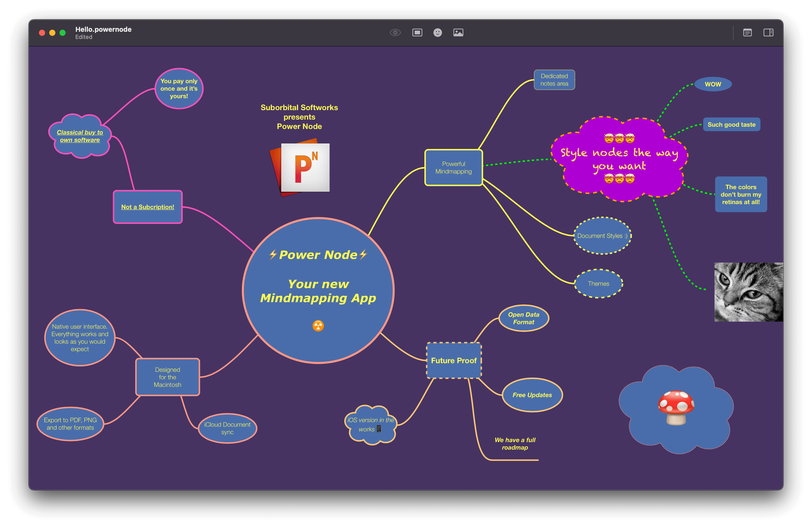This screenshot has width=812, height=528.
Task: Select the 'Future Proof' node
Action: pyautogui.click(x=454, y=360)
